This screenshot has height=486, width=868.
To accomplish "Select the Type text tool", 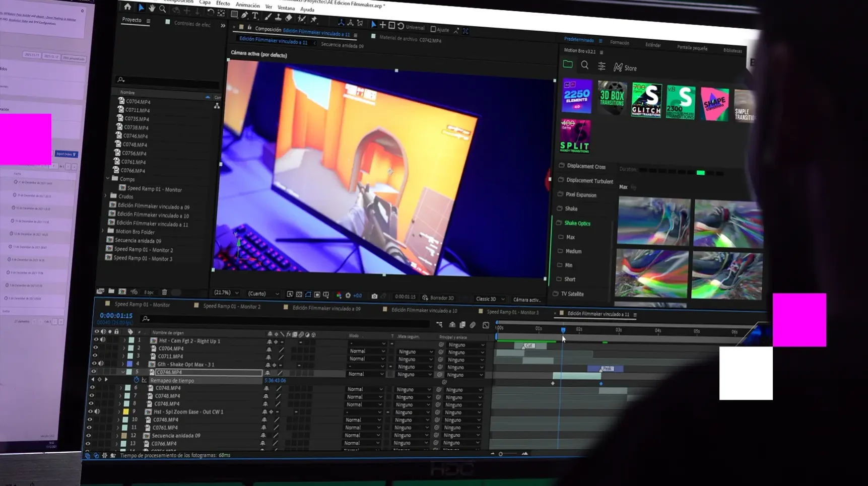I will (255, 16).
